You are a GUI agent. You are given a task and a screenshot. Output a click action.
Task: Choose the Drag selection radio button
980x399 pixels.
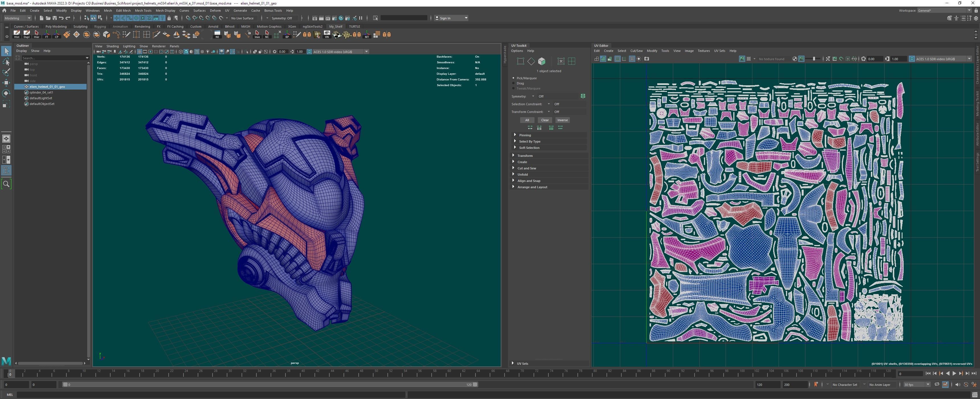coord(514,83)
